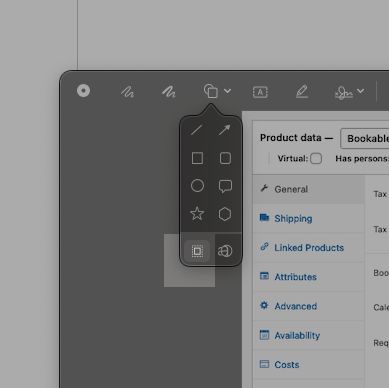Choose the loupe magnifier tool
This screenshot has height=388, width=389.
[225, 251]
